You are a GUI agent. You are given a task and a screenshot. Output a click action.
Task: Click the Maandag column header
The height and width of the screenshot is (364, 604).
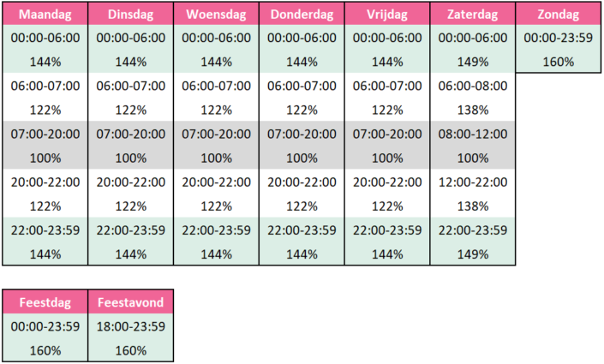click(45, 15)
